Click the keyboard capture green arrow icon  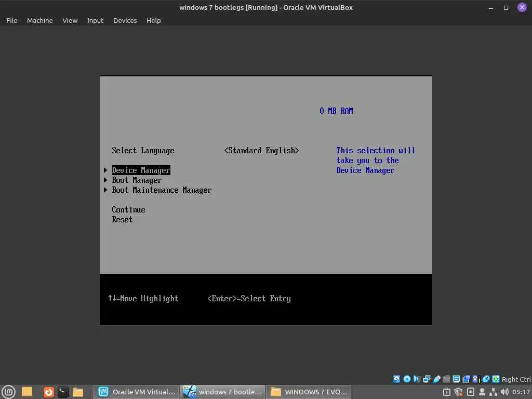496,379
